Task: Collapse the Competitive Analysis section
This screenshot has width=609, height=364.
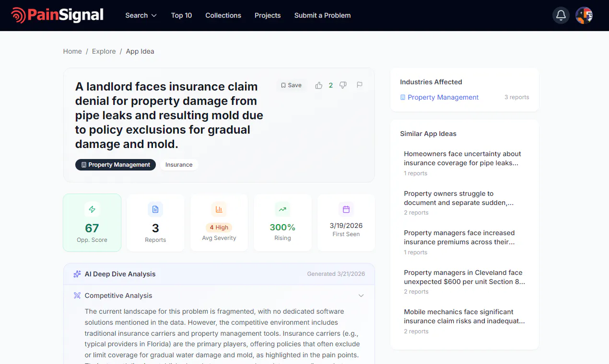Action: tap(361, 296)
